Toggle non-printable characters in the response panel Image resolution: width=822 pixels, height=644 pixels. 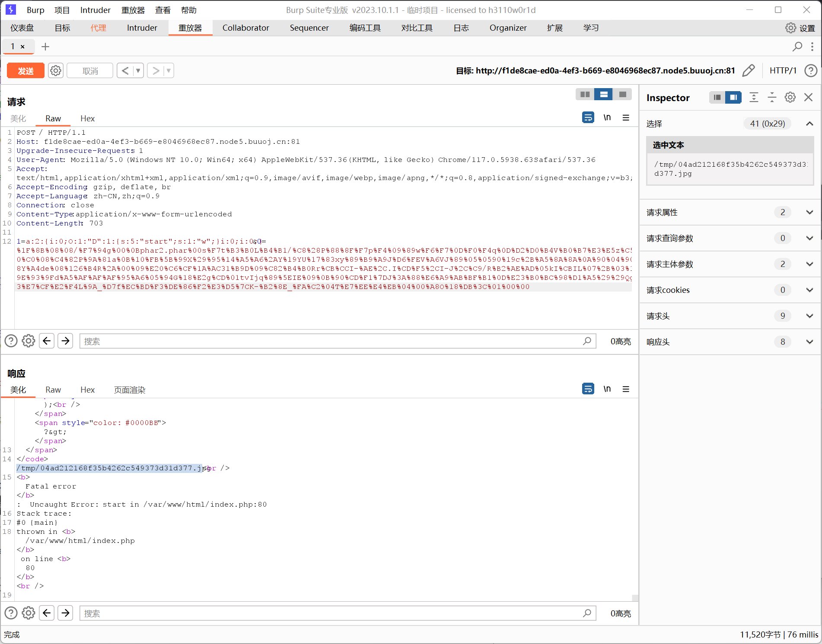(x=607, y=389)
